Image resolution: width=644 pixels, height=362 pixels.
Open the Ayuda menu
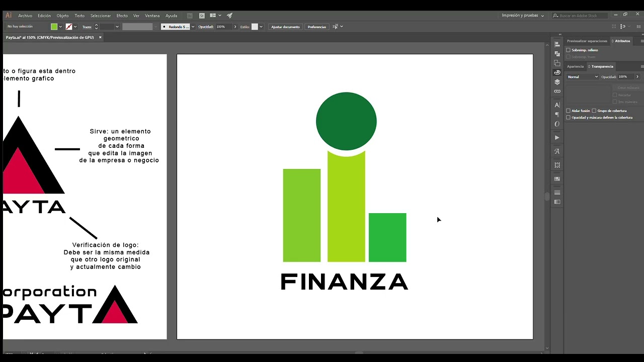[172, 16]
